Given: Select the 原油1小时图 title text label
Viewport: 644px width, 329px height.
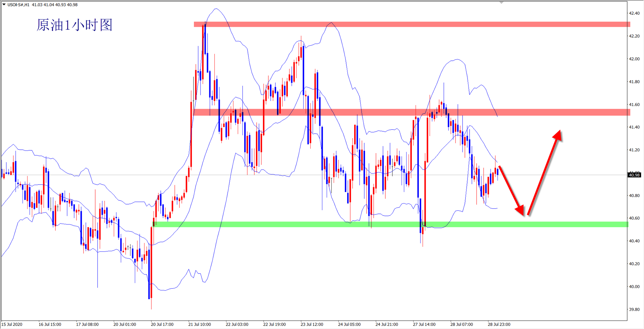Looking at the screenshot, I should point(74,25).
